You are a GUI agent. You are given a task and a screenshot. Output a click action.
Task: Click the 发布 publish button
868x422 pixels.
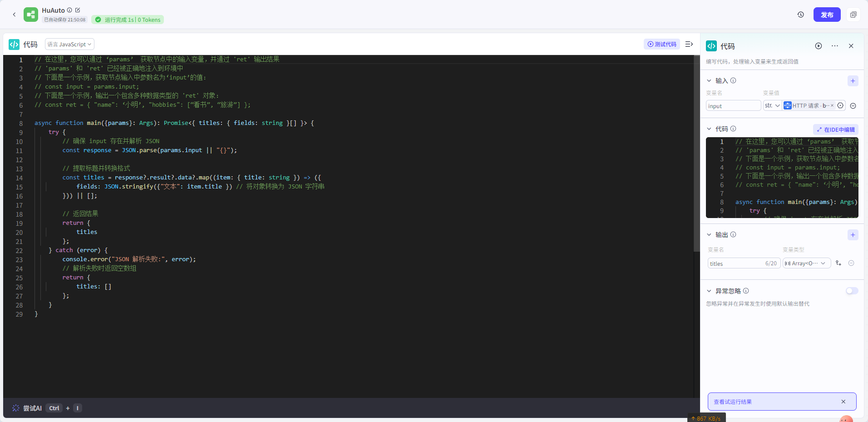click(826, 15)
